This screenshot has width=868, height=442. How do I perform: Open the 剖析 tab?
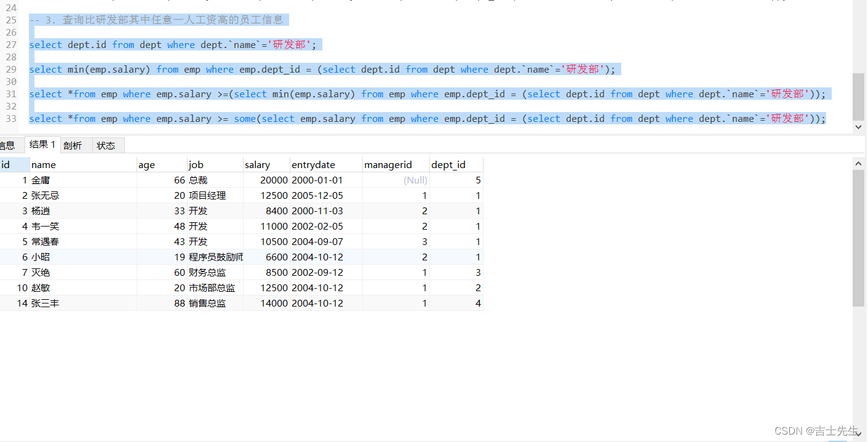tap(73, 145)
